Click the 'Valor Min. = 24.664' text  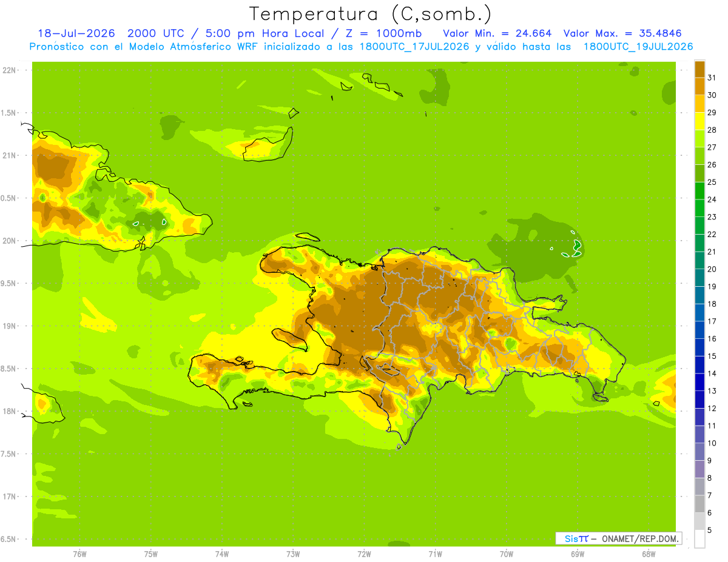click(497, 33)
